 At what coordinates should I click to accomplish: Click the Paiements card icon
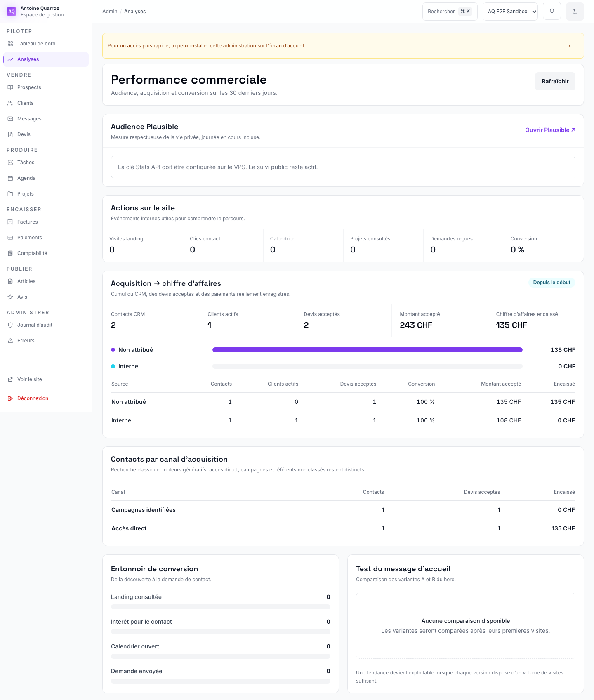10,238
